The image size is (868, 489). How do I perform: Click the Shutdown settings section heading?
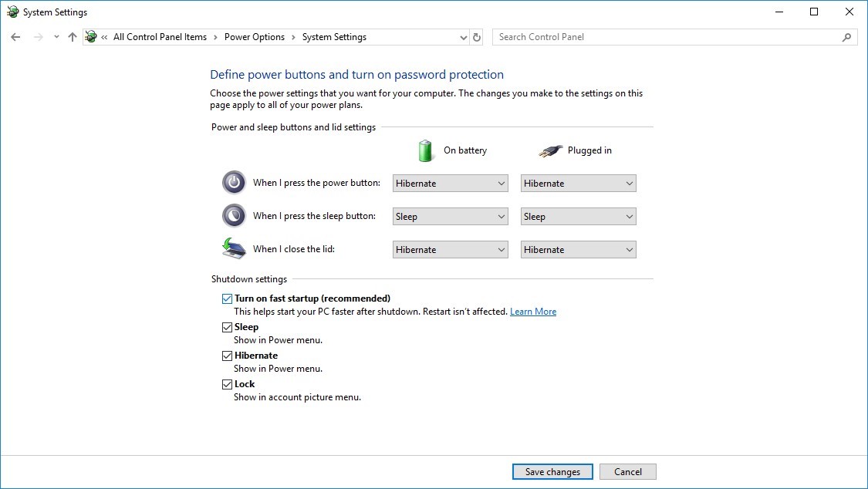point(249,279)
